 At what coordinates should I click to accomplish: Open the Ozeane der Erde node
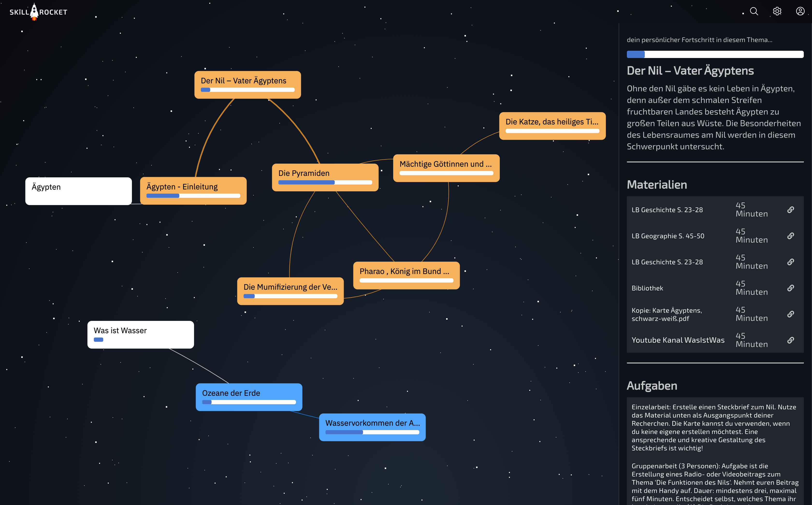[249, 397]
